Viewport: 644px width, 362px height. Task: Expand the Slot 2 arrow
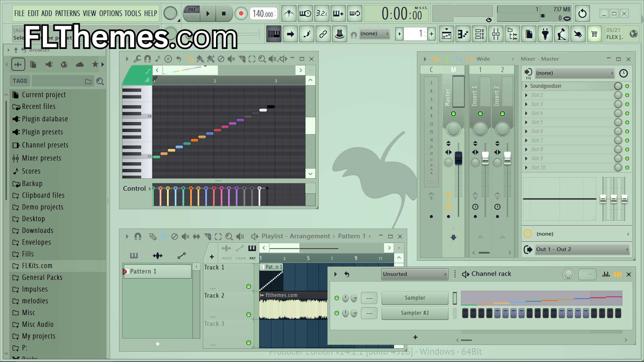pyautogui.click(x=526, y=95)
